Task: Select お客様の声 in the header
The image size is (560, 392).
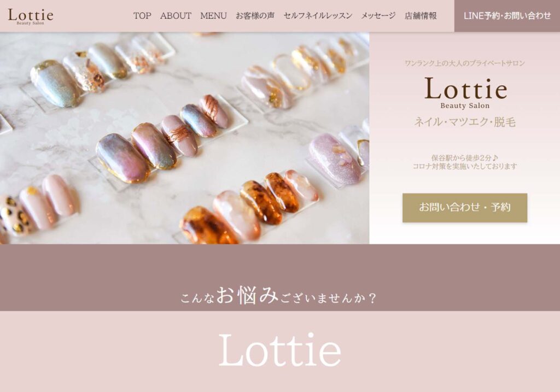Action: pos(255,16)
